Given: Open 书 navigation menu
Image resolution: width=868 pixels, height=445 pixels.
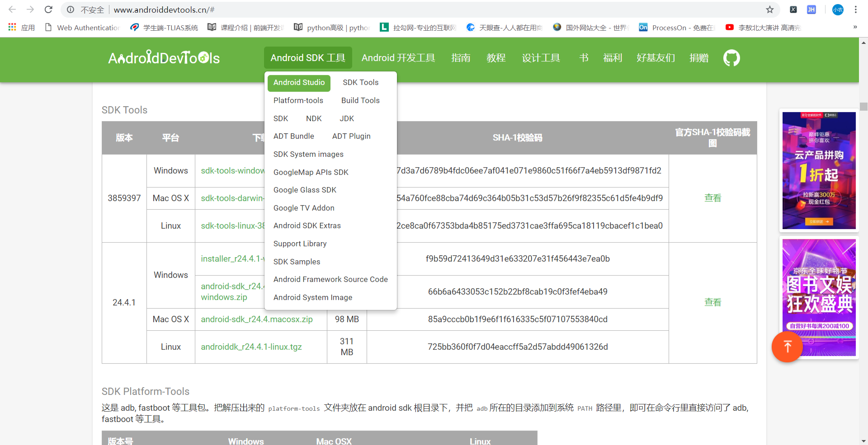Looking at the screenshot, I should (584, 58).
